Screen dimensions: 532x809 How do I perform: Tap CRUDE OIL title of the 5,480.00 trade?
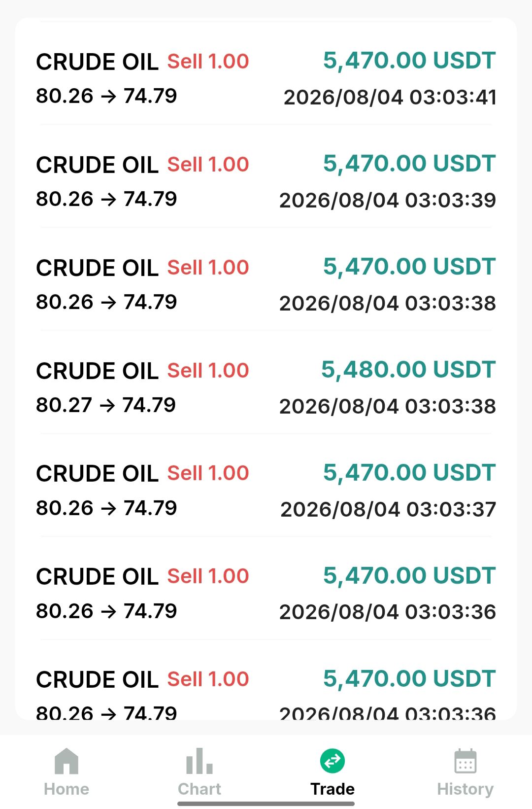[98, 371]
